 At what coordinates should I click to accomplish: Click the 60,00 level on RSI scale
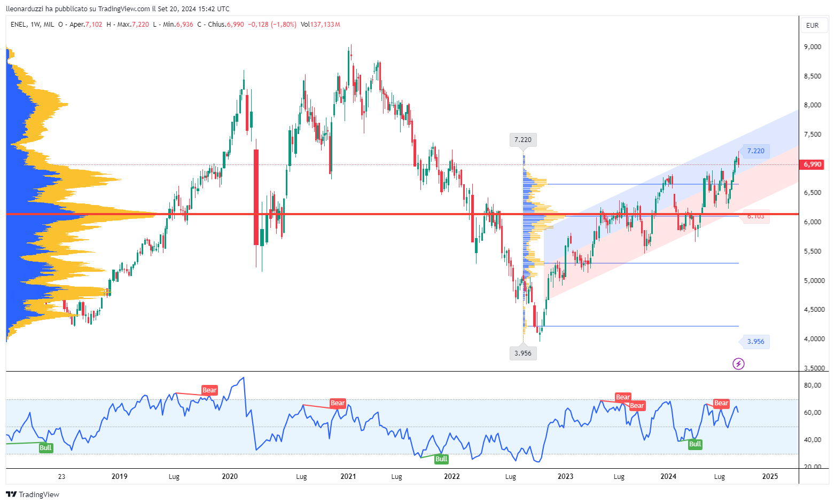coord(813,413)
